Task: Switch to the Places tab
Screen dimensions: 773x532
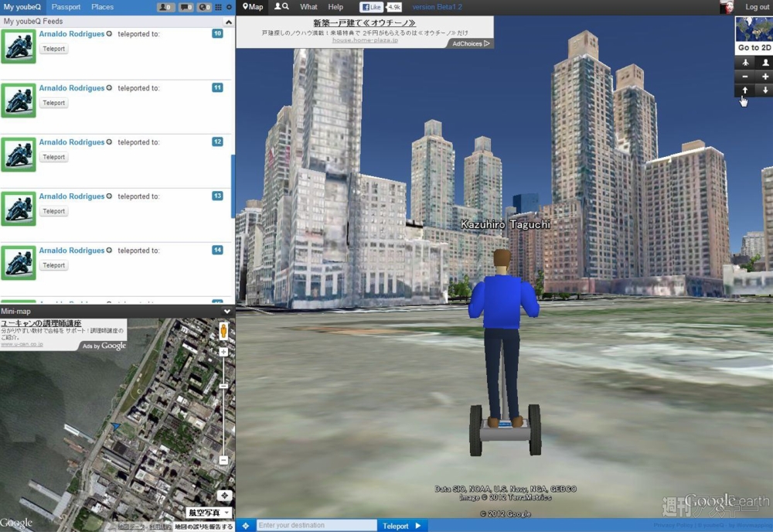Action: coord(103,7)
